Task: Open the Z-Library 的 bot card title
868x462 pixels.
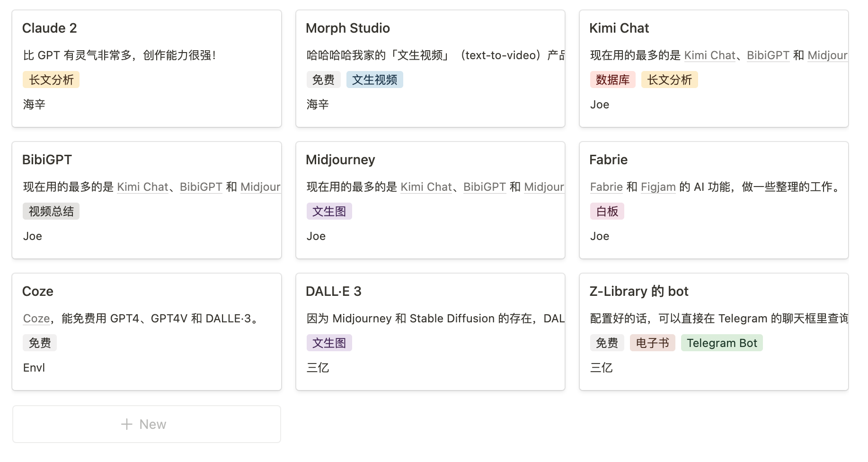Action: click(x=639, y=292)
